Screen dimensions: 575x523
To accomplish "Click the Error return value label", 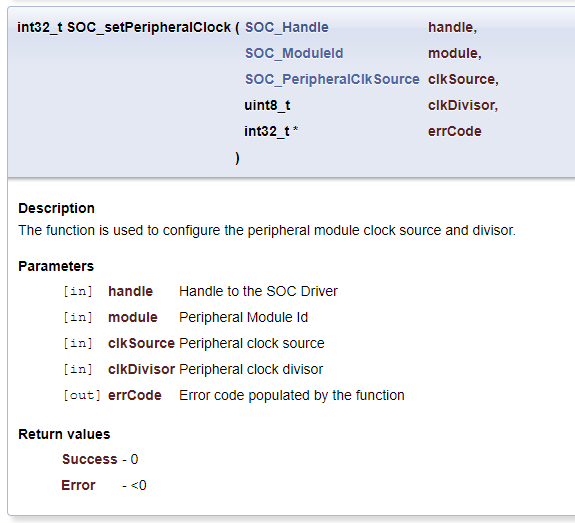I will pos(78,485).
